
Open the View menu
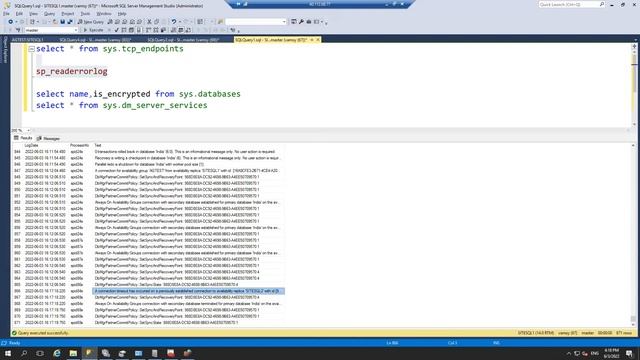point(33,13)
